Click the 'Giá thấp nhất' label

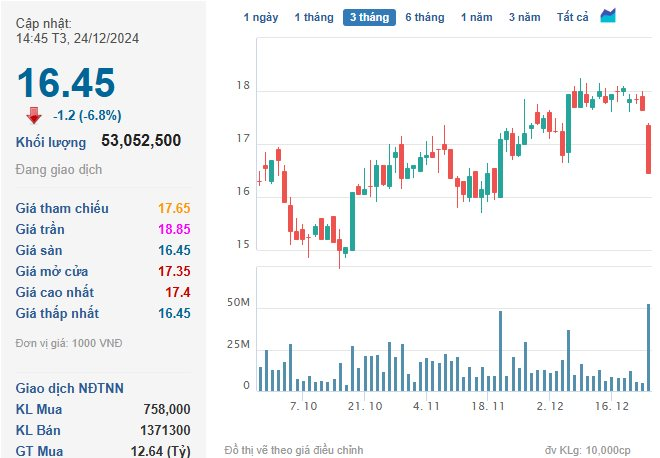click(x=57, y=314)
